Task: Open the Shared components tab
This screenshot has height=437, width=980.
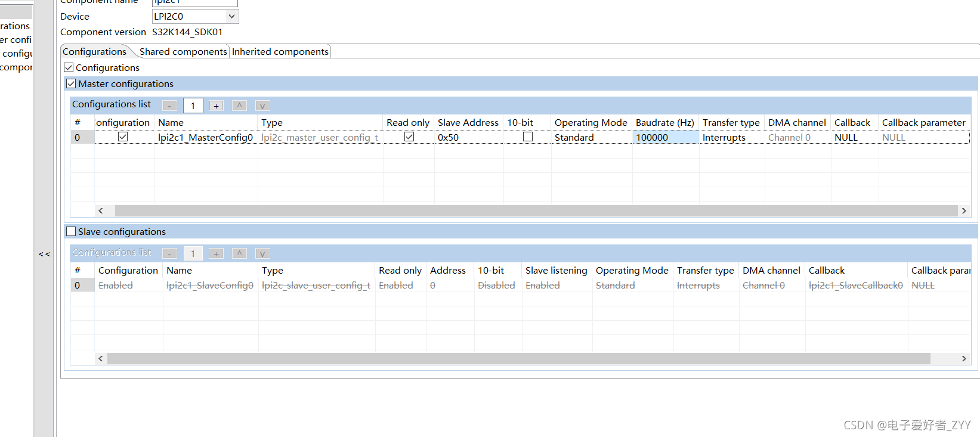Action: click(183, 51)
